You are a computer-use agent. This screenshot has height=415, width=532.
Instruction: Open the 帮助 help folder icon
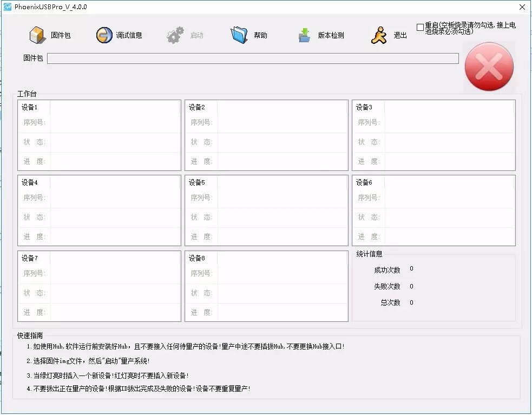point(239,35)
